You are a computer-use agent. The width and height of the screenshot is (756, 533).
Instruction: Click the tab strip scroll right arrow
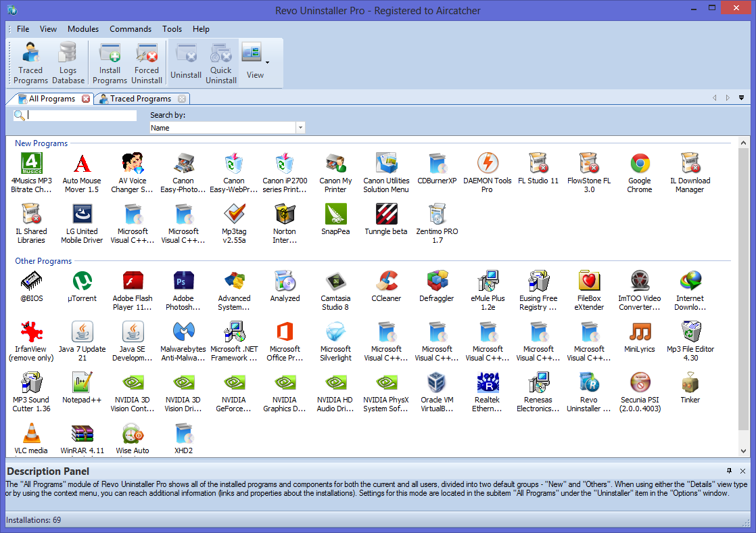pyautogui.click(x=728, y=98)
